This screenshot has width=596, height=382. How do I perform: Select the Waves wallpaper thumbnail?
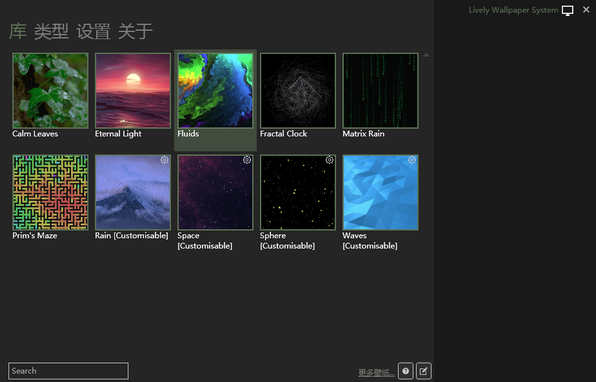[x=380, y=192]
